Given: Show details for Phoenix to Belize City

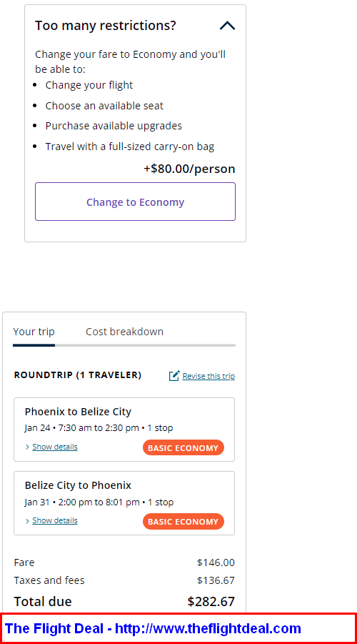Looking at the screenshot, I should (x=54, y=447).
